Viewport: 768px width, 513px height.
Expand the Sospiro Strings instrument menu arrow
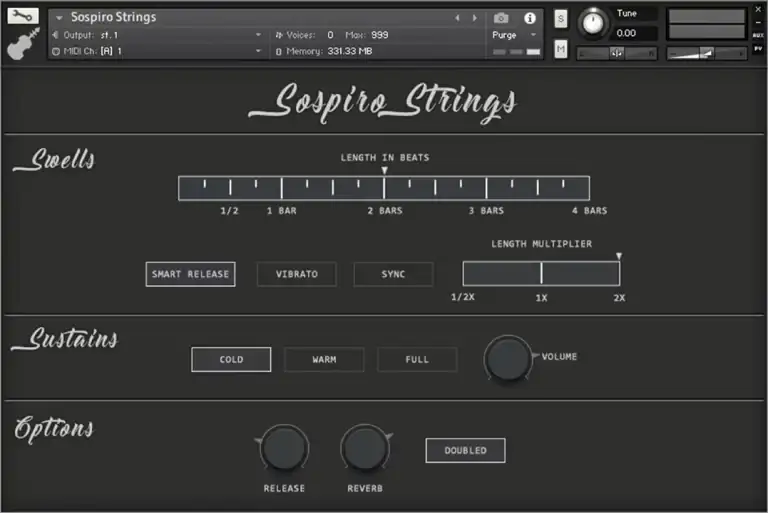coord(59,18)
